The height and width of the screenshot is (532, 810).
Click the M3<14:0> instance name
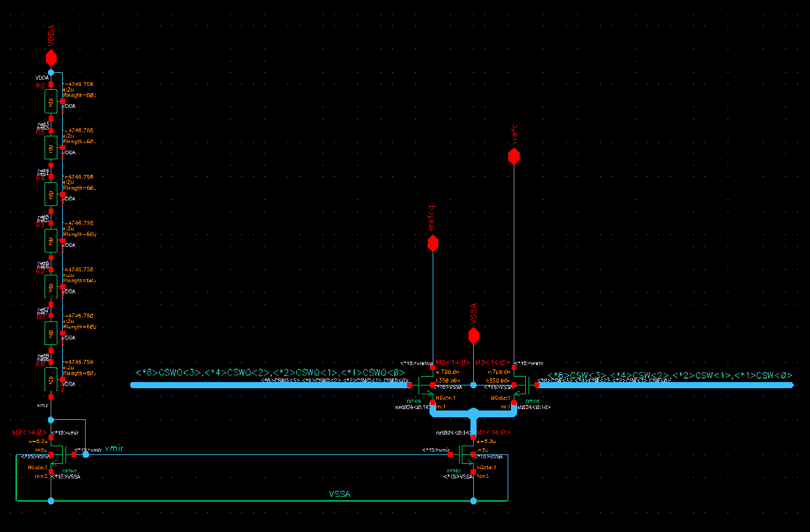click(493, 363)
